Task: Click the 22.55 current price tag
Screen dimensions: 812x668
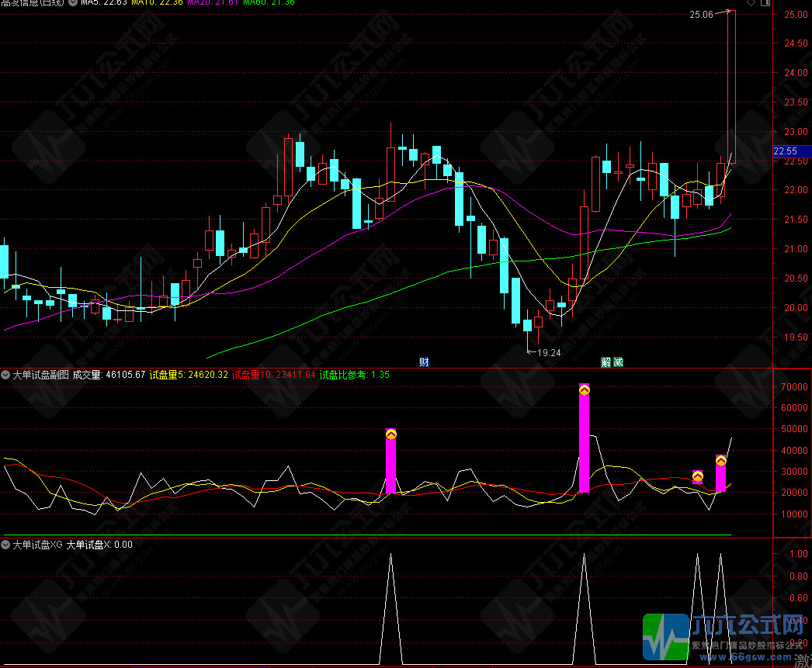Action: click(x=786, y=151)
